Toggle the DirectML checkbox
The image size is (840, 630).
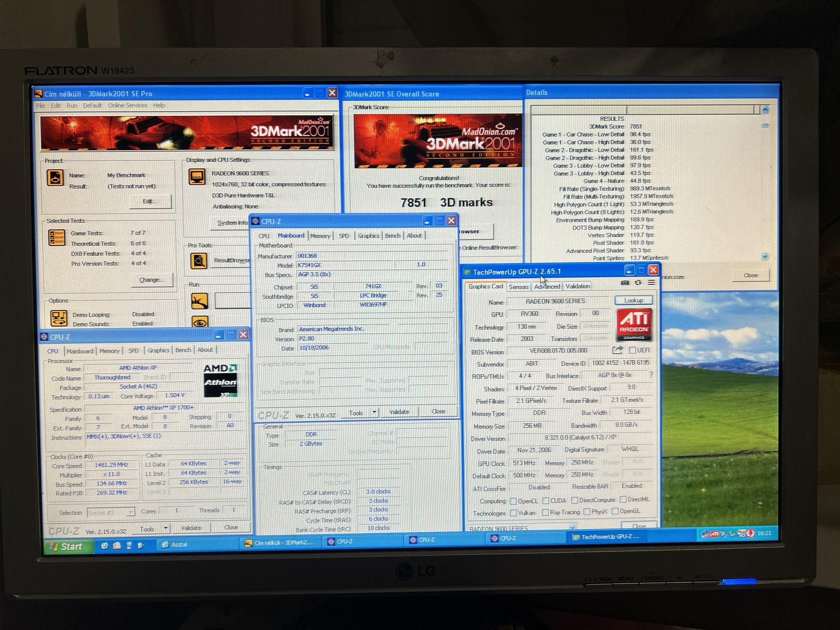[x=623, y=499]
